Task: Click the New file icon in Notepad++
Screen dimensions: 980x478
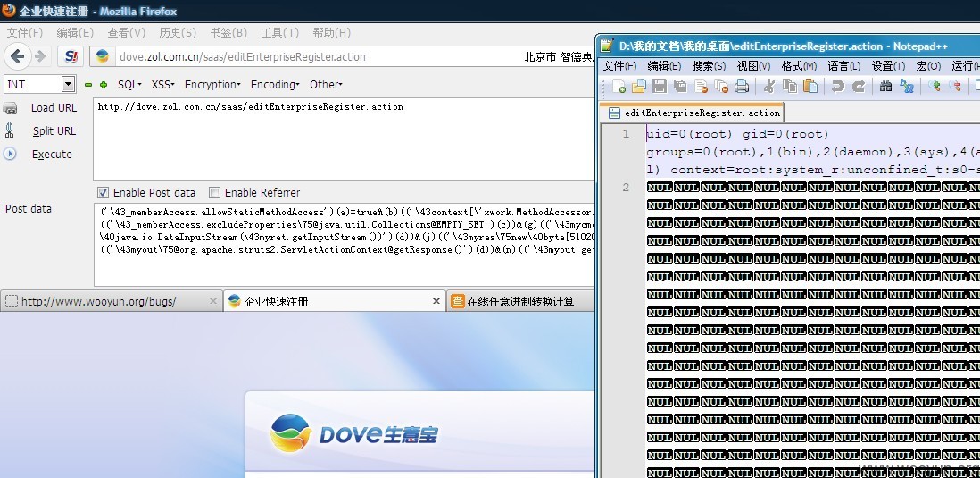Action: (x=619, y=87)
